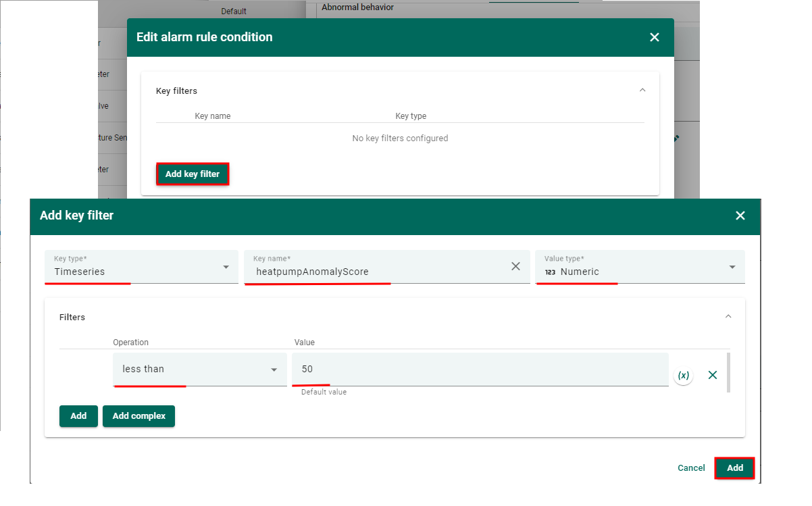Remove the 'less than' filter row
The height and width of the screenshot is (506, 812).
click(x=712, y=375)
